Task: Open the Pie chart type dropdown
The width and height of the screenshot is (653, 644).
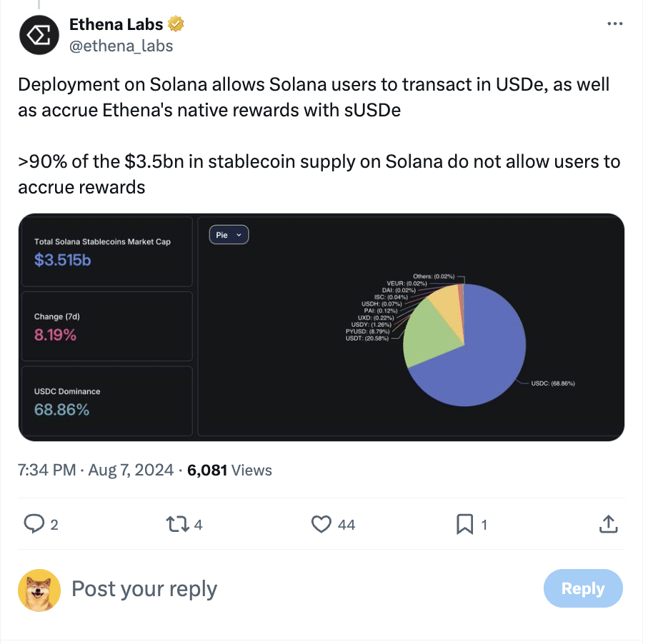Action: [x=229, y=235]
